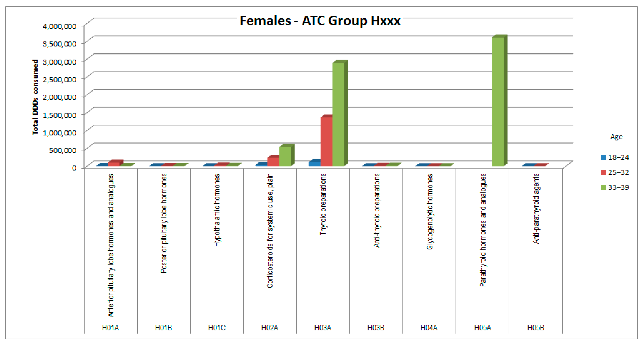644x345 pixels.
Task: Click the blue 18–24 legend swatch
Action: (x=603, y=157)
